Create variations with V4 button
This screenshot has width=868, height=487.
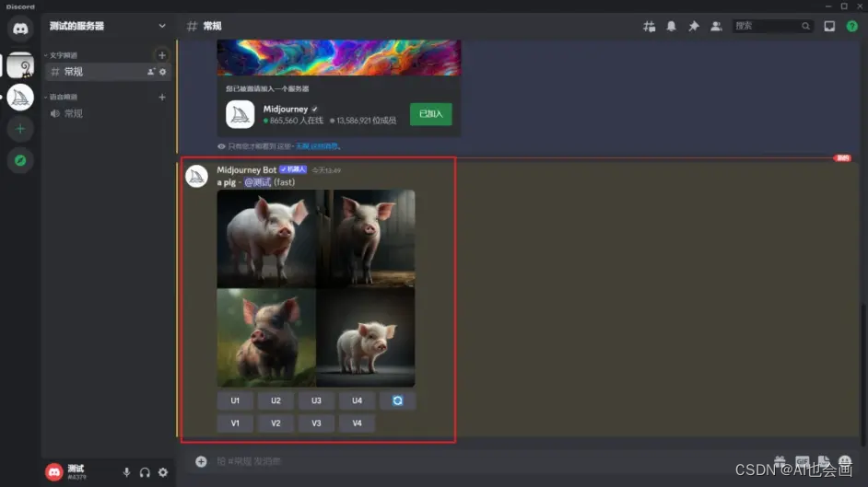coord(357,423)
